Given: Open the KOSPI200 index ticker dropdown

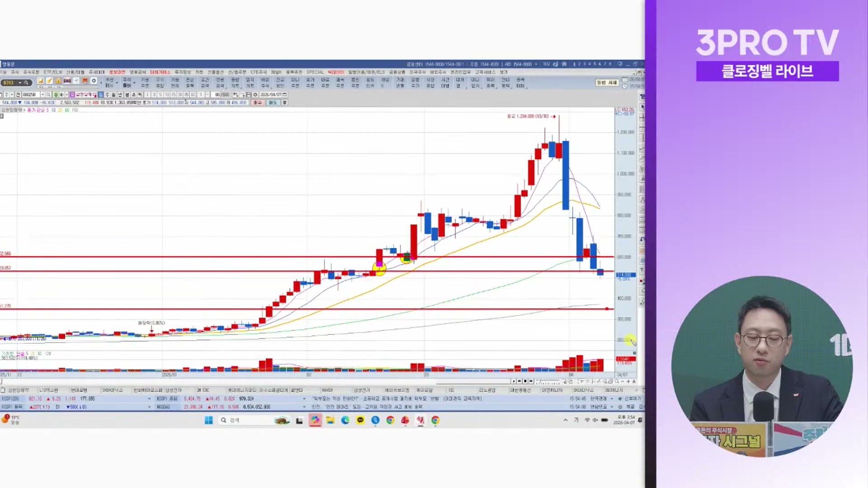Looking at the screenshot, I should point(149,399).
